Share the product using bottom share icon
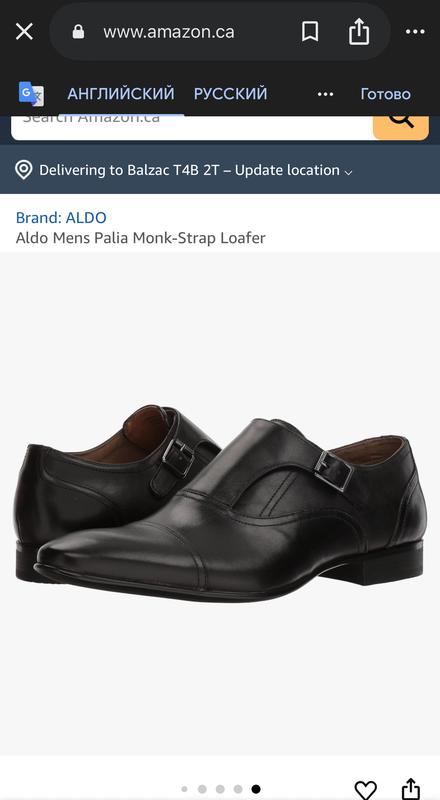 (411, 789)
